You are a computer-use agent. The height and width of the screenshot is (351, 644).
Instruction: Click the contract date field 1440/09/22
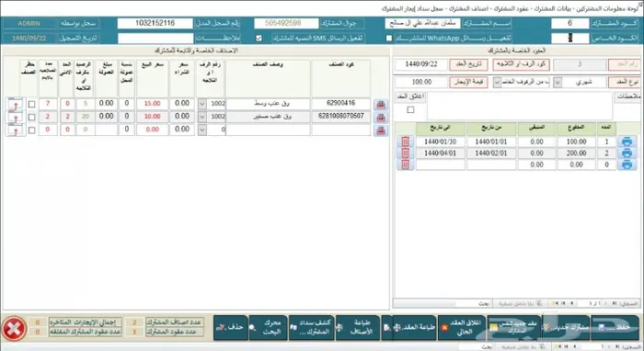click(421, 64)
